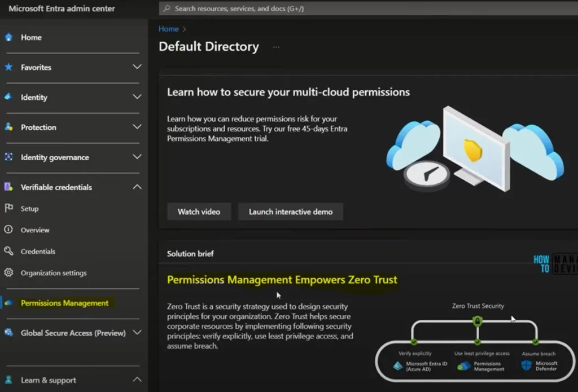578x392 pixels.
Task: Expand Global Secure Access (Preview) chevron
Action: tap(137, 332)
